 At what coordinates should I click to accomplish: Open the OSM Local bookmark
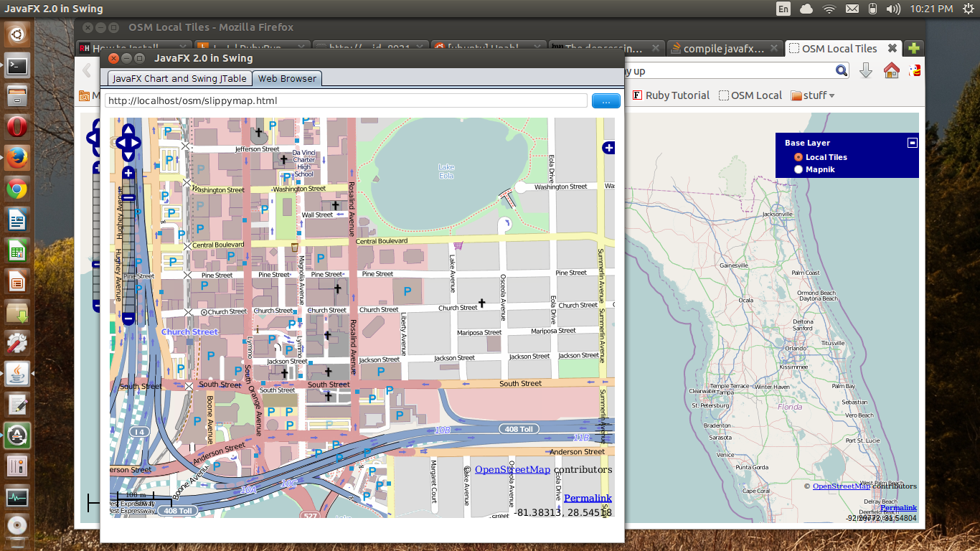[x=750, y=95]
